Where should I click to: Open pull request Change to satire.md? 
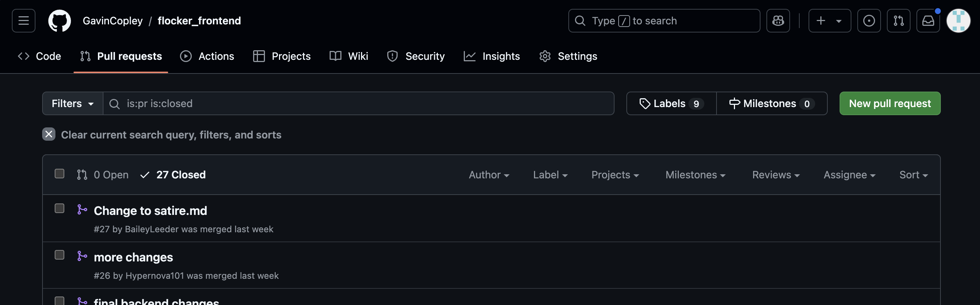pos(150,211)
